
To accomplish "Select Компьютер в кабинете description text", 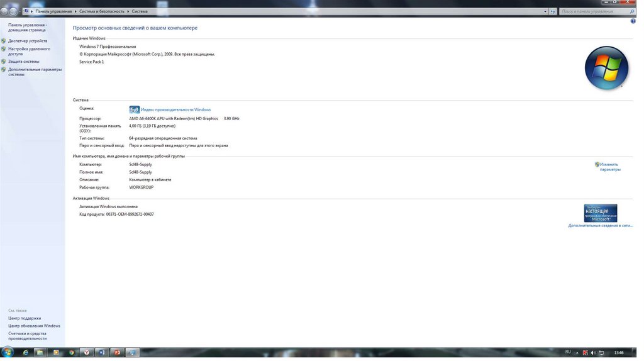I will [x=150, y=180].
